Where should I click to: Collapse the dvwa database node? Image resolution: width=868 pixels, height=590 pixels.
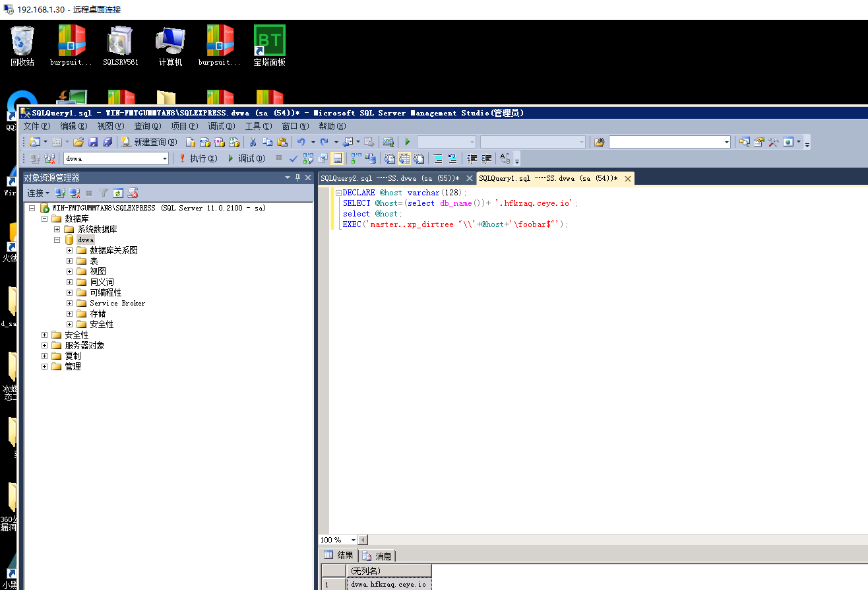[57, 240]
